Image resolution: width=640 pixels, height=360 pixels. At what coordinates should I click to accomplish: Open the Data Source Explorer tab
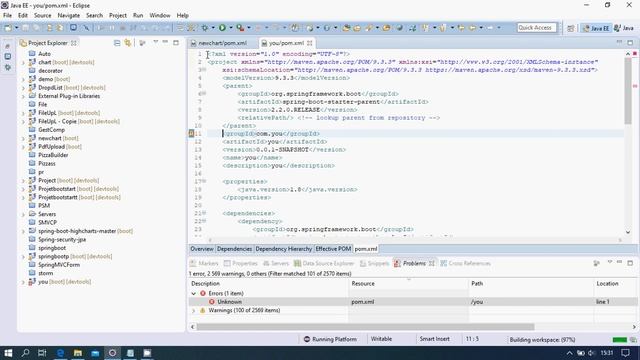[324, 263]
